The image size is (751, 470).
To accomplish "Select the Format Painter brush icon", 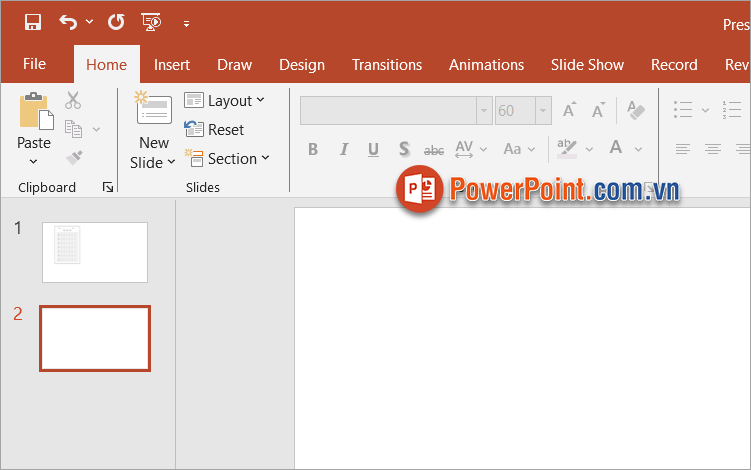I will coord(73,158).
